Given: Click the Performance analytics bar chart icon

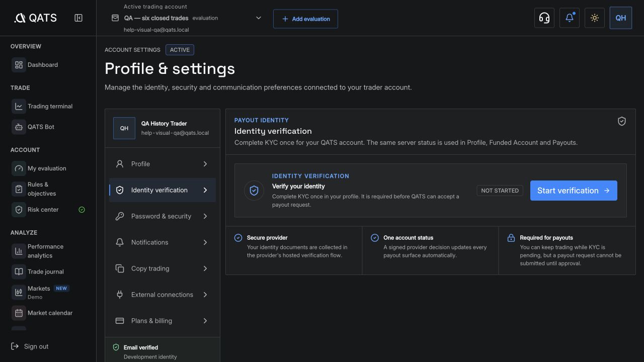Looking at the screenshot, I should click(x=19, y=251).
